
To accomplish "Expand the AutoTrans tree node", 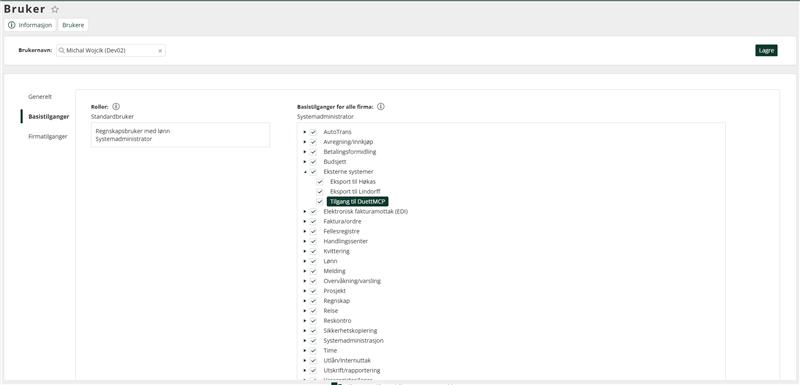I will click(305, 132).
